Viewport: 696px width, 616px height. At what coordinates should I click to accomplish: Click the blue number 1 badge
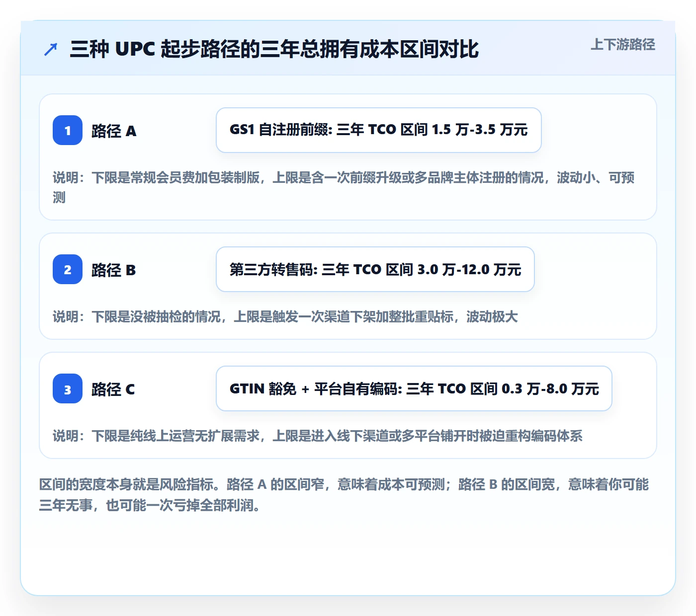coord(68,130)
